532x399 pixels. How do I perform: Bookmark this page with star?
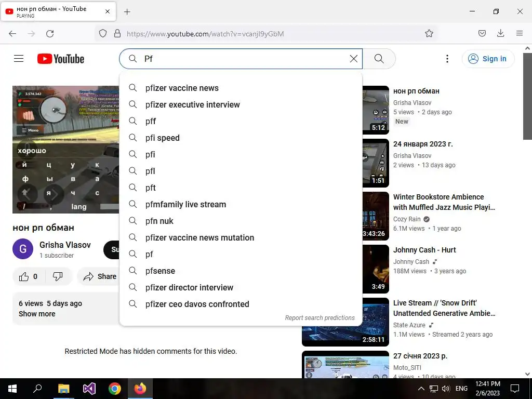click(x=429, y=34)
